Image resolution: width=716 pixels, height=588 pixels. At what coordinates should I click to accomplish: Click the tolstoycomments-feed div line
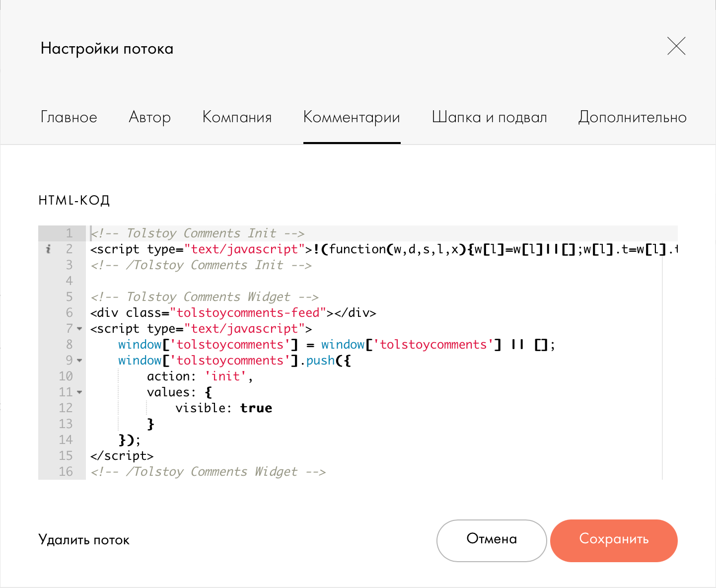coord(233,313)
